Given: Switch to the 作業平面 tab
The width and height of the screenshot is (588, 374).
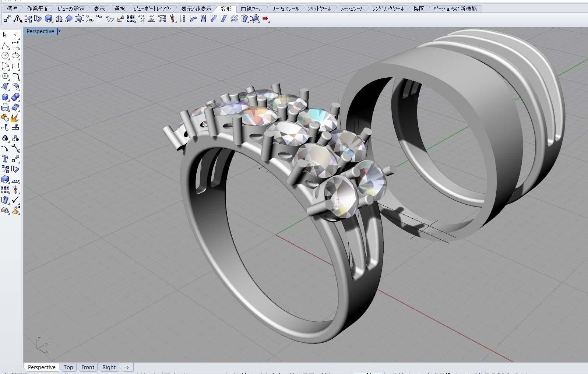Looking at the screenshot, I should click(38, 8).
